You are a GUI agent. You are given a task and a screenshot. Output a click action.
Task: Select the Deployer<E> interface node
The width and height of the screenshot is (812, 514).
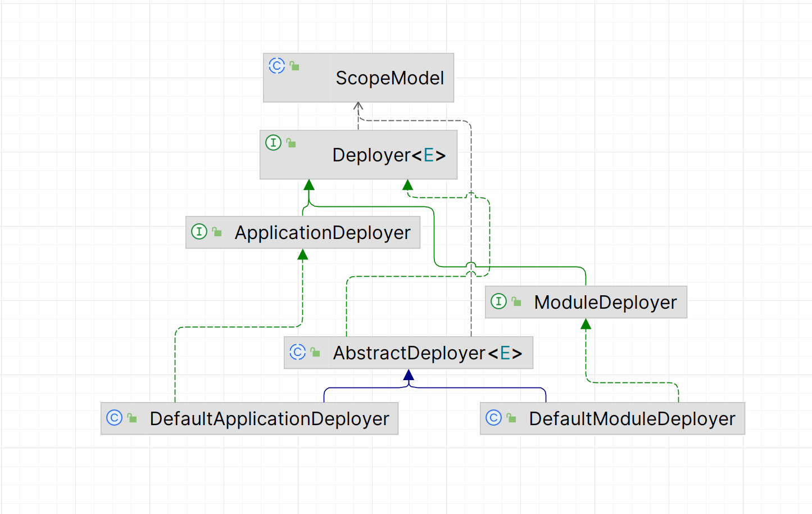point(359,155)
